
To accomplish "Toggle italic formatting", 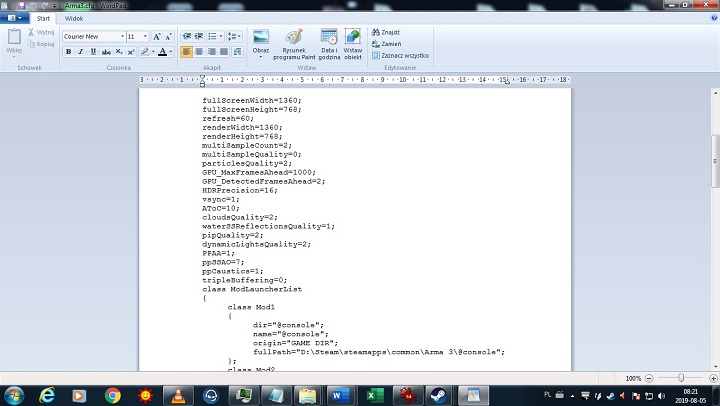I will (x=80, y=51).
